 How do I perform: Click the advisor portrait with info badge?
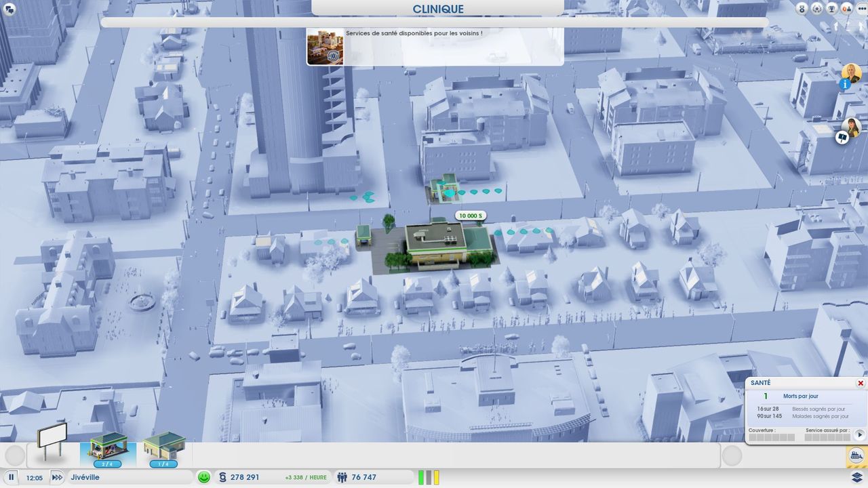850,75
